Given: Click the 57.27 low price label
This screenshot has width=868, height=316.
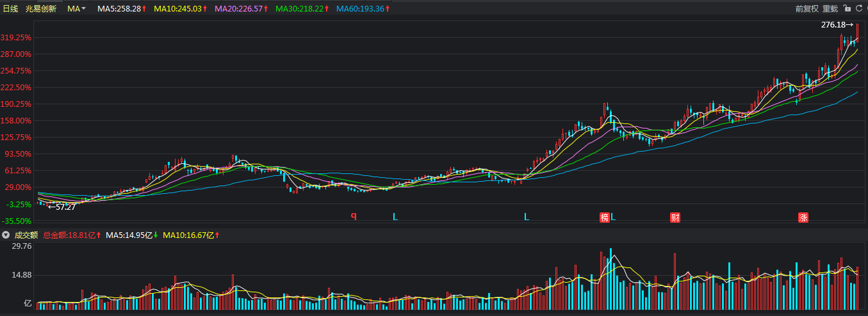Looking at the screenshot, I should 65,207.
